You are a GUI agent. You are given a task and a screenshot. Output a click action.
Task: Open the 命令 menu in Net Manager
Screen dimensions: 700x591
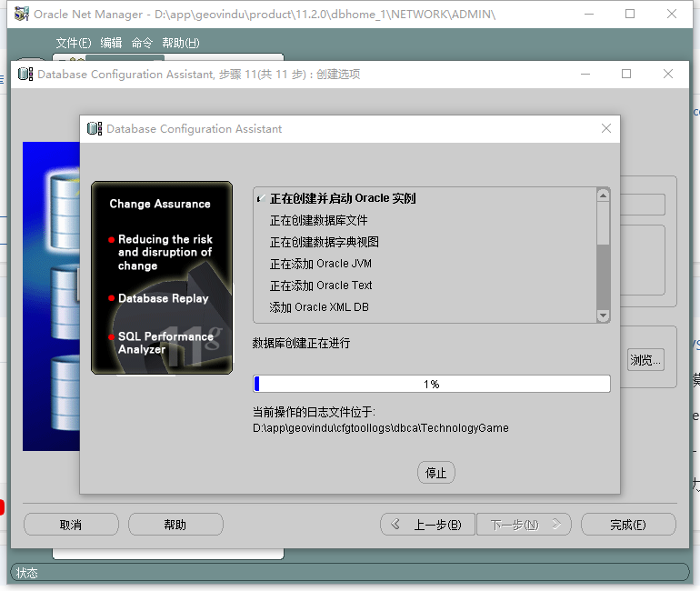(x=142, y=43)
